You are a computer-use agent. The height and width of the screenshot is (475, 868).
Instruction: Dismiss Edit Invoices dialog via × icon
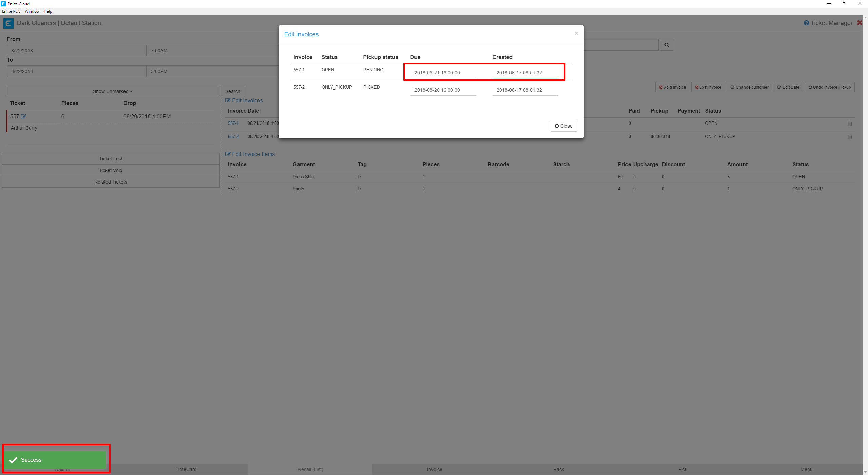(x=576, y=33)
